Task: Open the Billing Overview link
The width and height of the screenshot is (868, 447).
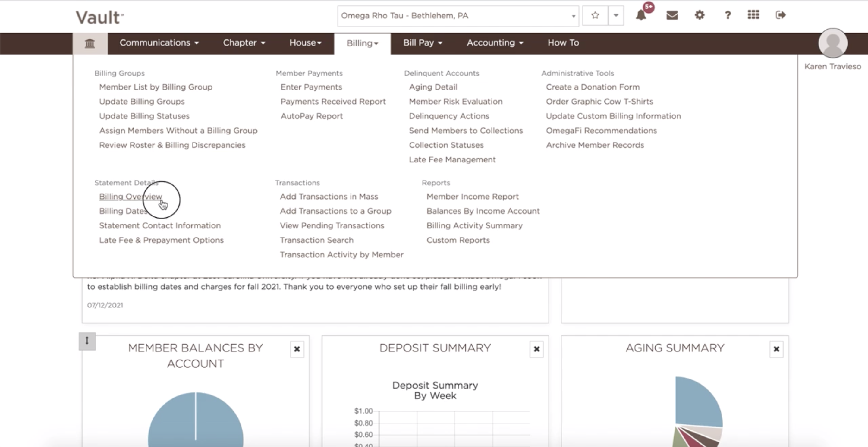Action: point(131,197)
